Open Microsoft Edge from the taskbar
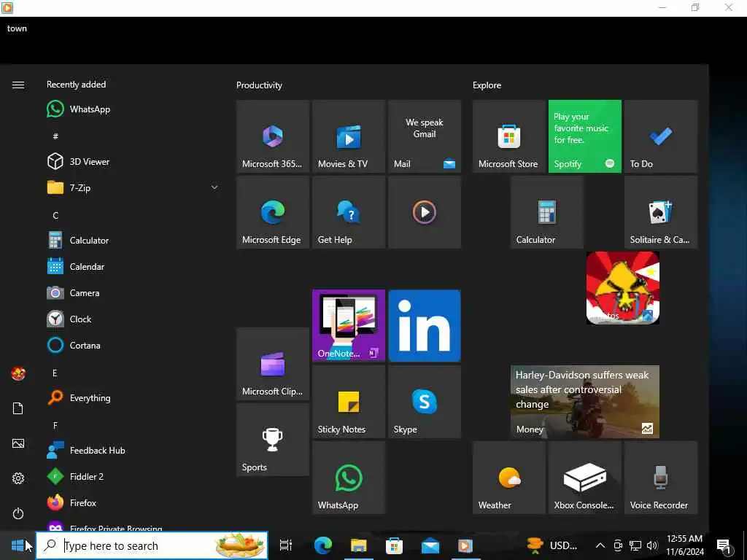The image size is (747, 560). click(322, 545)
